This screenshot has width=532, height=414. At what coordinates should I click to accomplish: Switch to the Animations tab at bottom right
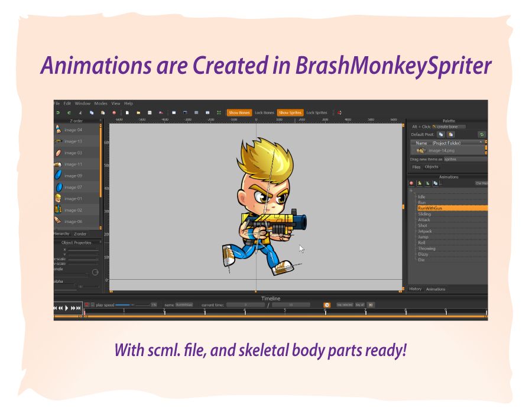coord(436,289)
